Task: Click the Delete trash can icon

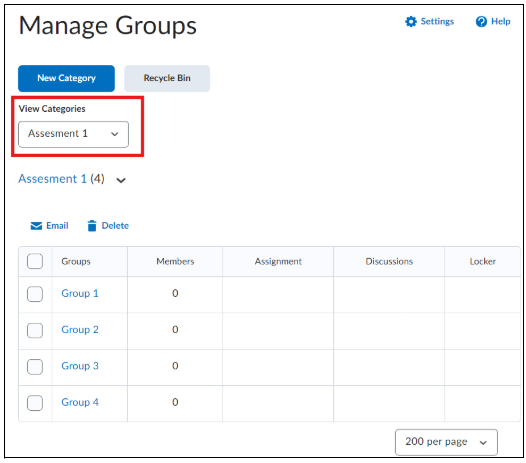Action: point(92,226)
